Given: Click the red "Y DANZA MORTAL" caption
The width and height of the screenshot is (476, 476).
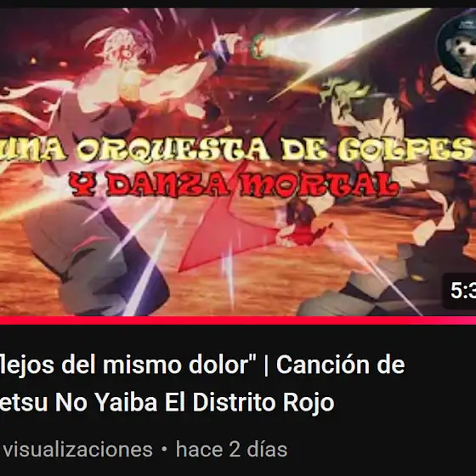Looking at the screenshot, I should (234, 184).
